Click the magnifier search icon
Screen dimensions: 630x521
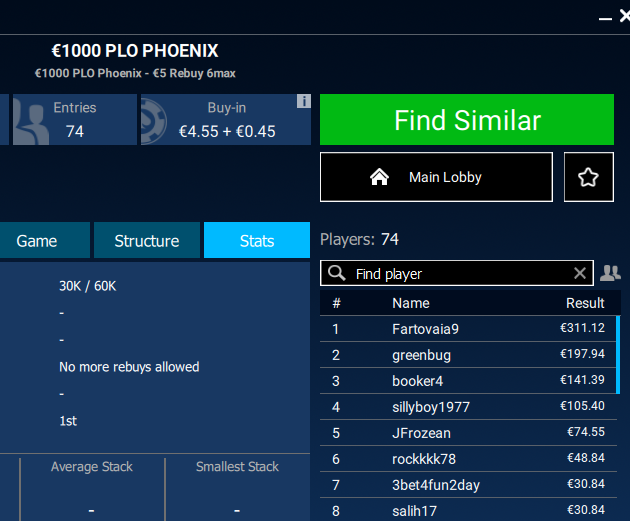(336, 273)
